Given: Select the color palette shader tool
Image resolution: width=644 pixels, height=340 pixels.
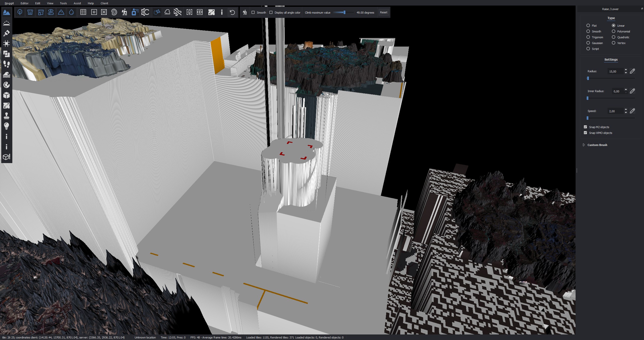Looking at the screenshot, I should (x=7, y=85).
